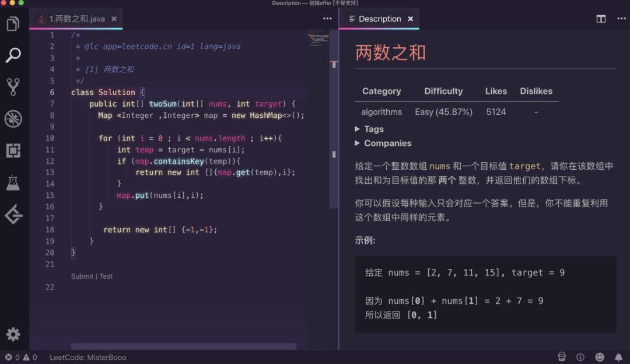Click the warnings triangle icon in status bar
Image resolution: width=630 pixels, height=364 pixels.
tap(26, 357)
